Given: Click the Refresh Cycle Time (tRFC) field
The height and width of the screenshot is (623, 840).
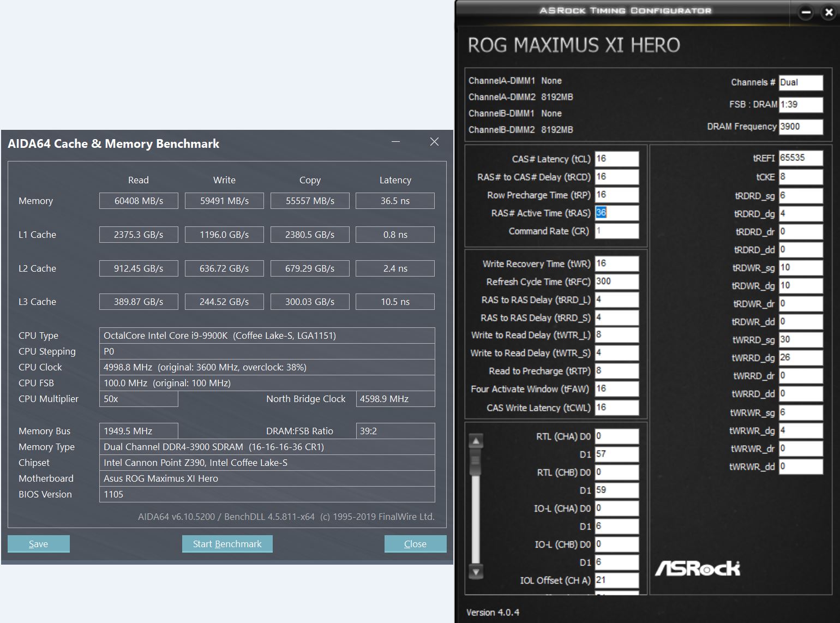Looking at the screenshot, I should [616, 281].
